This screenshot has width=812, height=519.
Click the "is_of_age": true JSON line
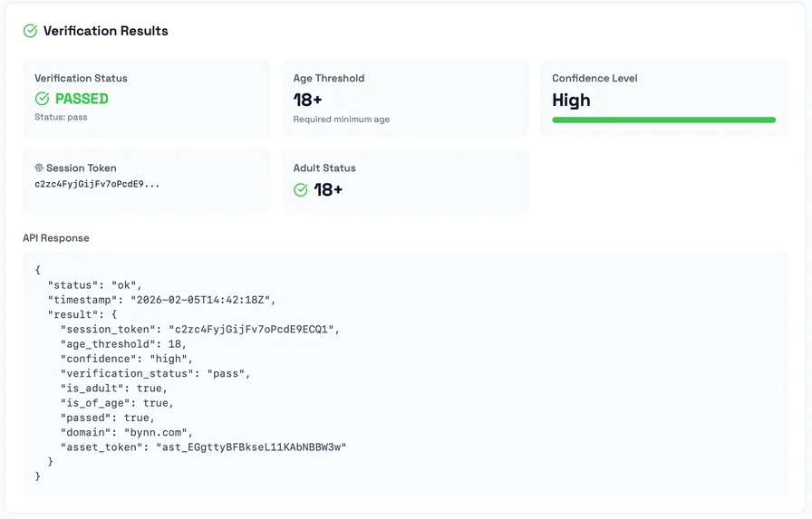(x=117, y=402)
